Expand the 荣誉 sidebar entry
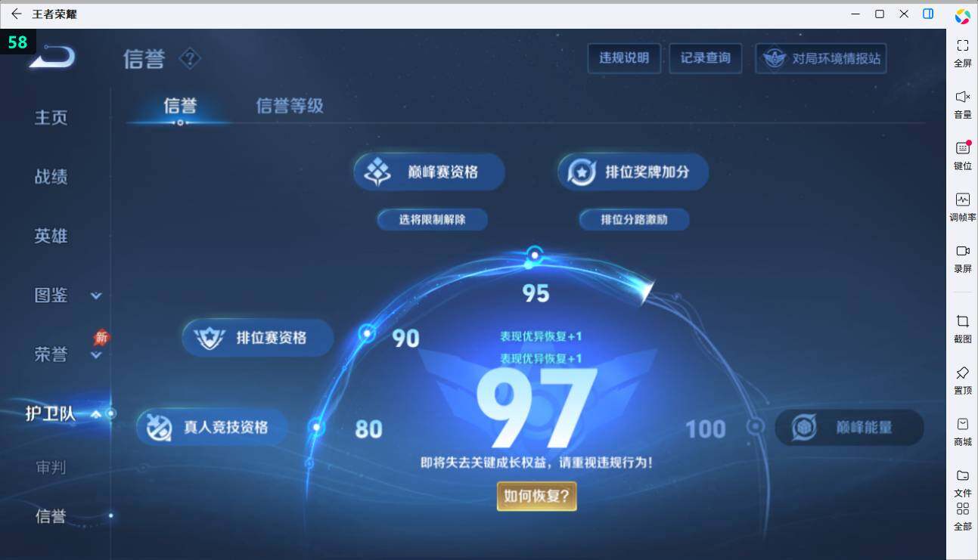 (95, 356)
